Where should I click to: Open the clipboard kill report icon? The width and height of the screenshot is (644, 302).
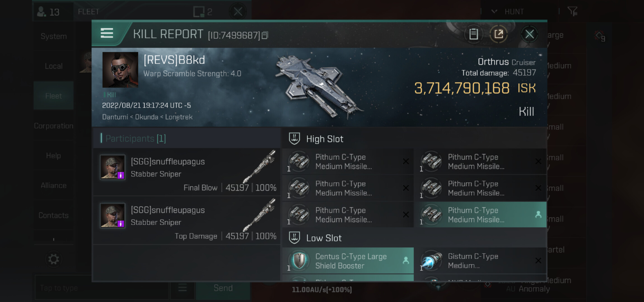coord(473,34)
